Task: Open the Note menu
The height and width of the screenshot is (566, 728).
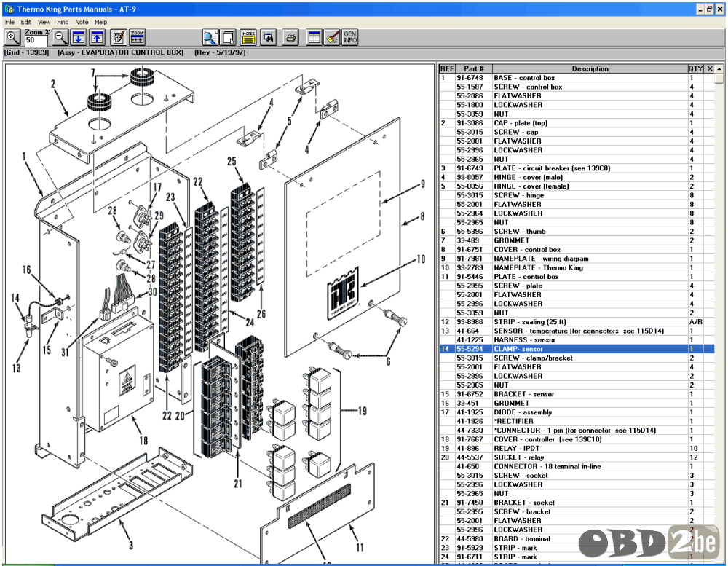Action: (x=82, y=22)
